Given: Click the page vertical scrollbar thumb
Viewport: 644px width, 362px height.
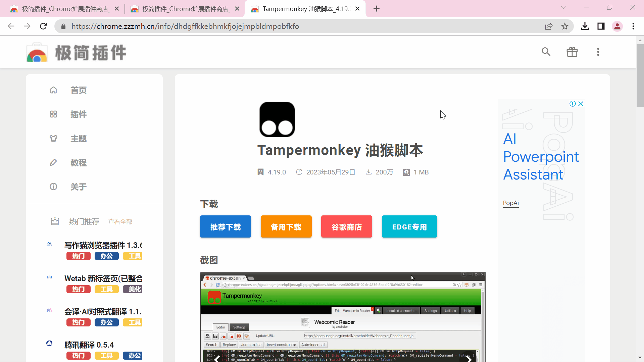Looking at the screenshot, I should coord(640,75).
